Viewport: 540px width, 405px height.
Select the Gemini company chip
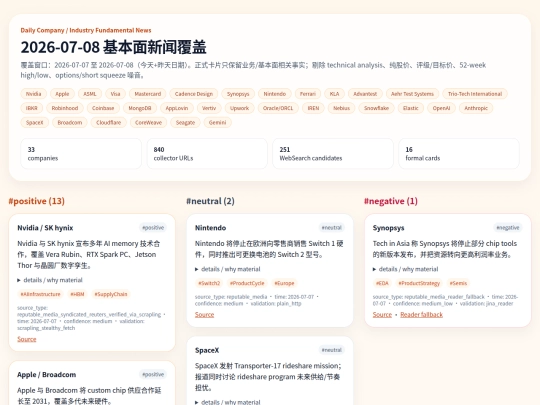click(x=217, y=123)
